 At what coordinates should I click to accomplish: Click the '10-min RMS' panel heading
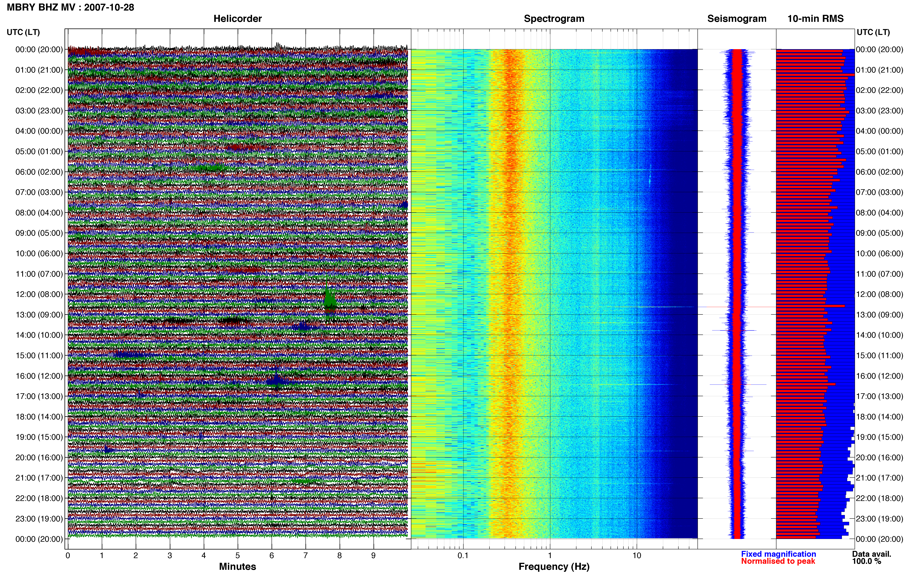pos(815,18)
